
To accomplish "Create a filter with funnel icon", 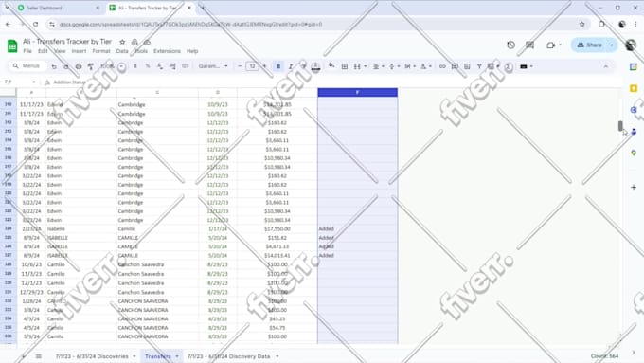I will click(479, 66).
